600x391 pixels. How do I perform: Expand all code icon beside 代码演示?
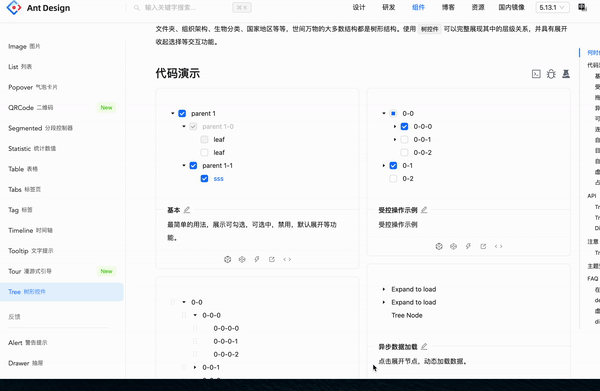(x=536, y=74)
